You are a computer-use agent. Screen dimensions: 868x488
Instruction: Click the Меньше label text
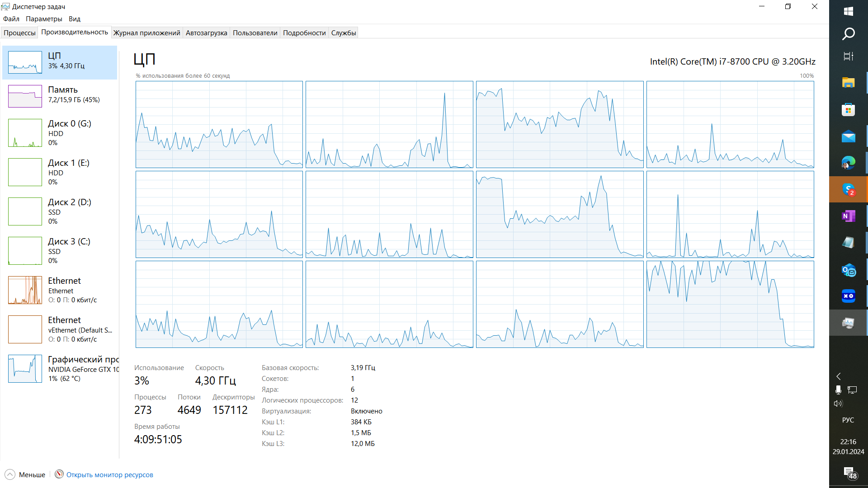tap(32, 474)
